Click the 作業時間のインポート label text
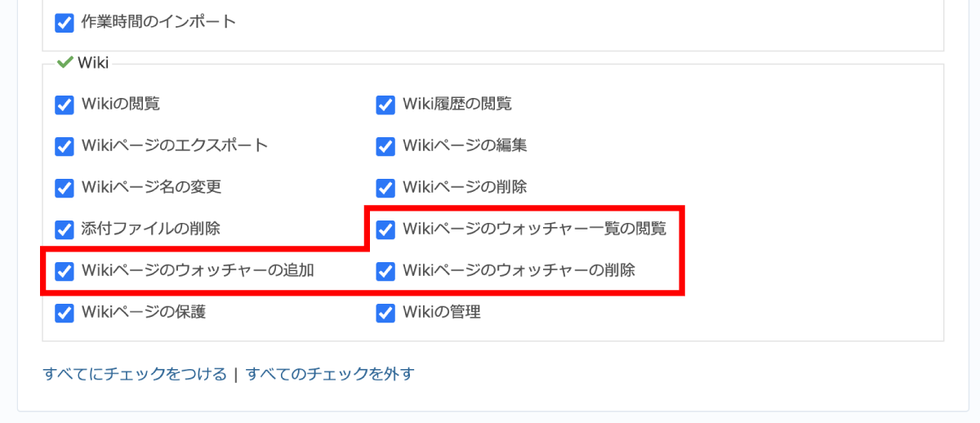Viewport: 980px width, 423px height. pos(158,22)
